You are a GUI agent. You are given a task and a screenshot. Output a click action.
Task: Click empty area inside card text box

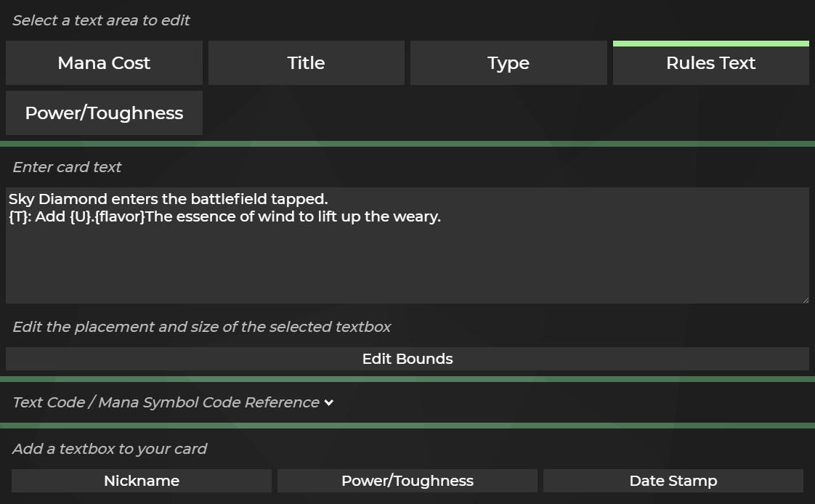407,265
